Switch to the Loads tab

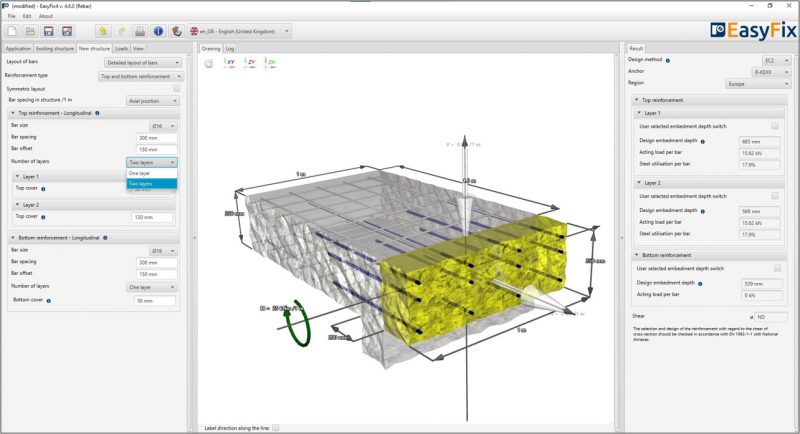(121, 48)
